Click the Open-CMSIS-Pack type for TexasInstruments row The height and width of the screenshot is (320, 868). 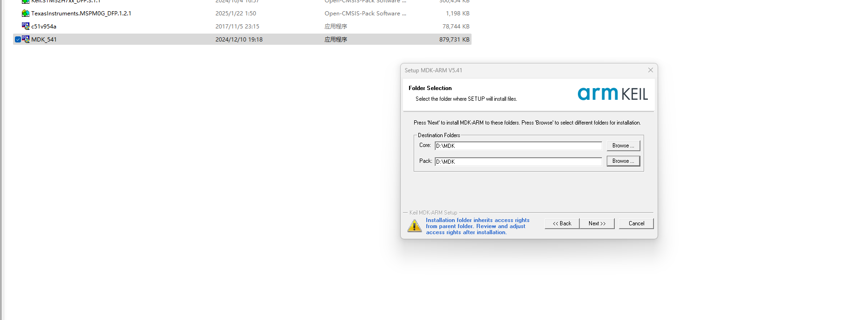pos(365,14)
